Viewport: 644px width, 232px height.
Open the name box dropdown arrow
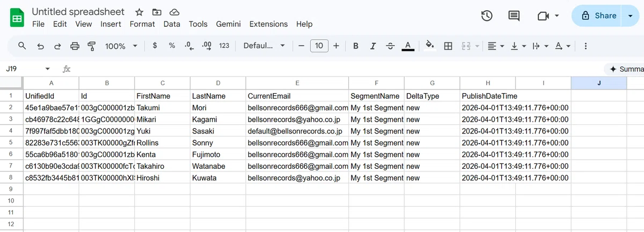[48, 69]
